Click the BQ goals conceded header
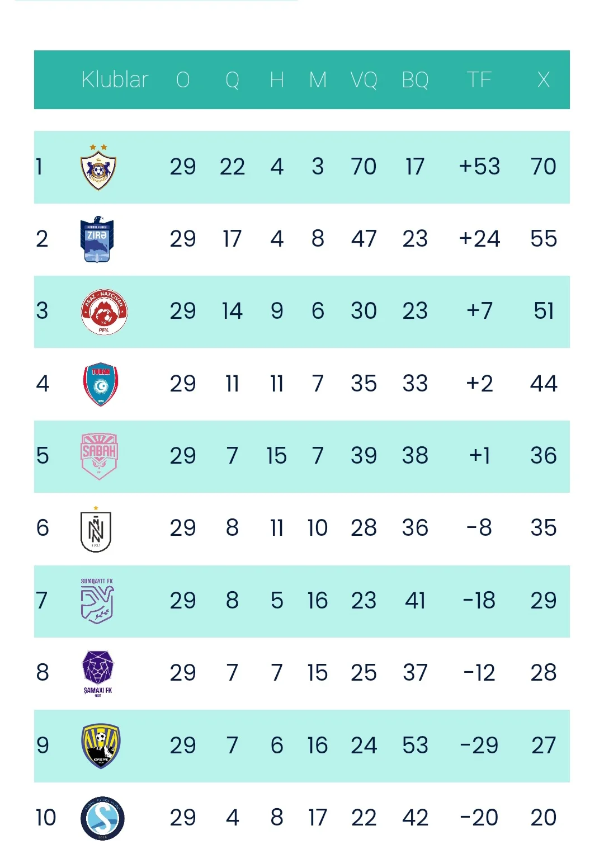 (415, 79)
